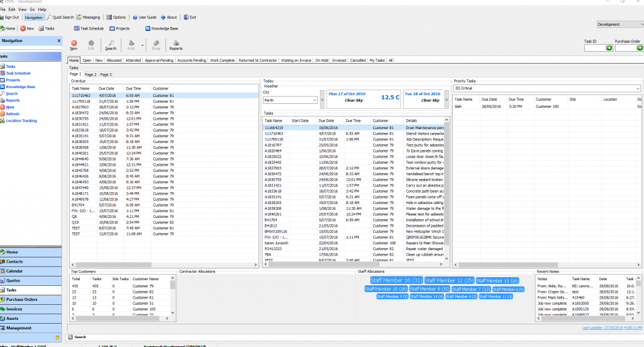Open Messaging from the top toolbar

(x=88, y=18)
